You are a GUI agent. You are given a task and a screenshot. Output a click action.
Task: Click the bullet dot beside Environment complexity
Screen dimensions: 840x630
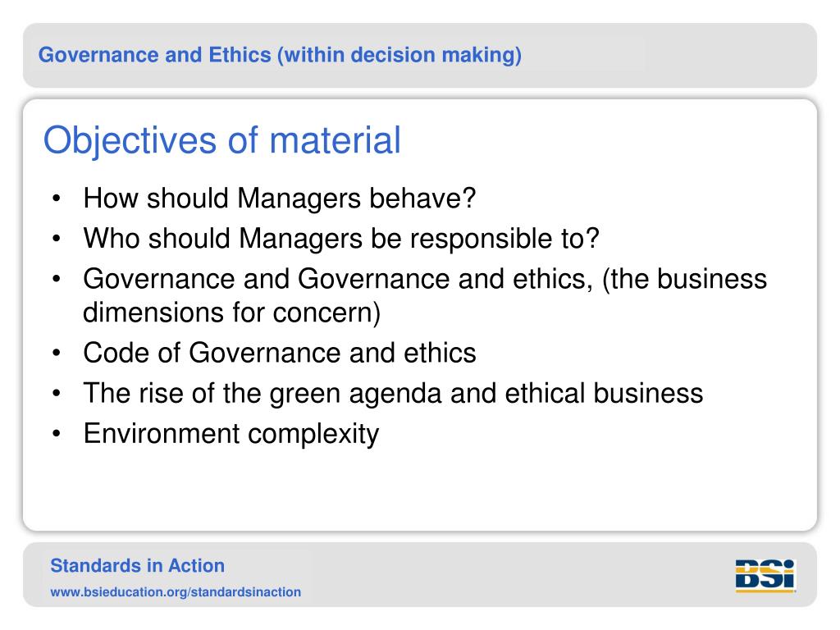click(x=57, y=433)
